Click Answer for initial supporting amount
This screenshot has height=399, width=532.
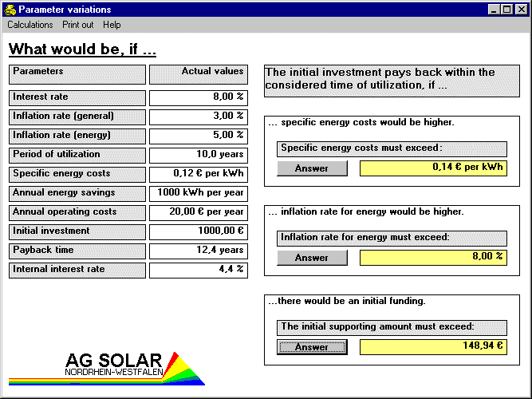pyautogui.click(x=312, y=347)
